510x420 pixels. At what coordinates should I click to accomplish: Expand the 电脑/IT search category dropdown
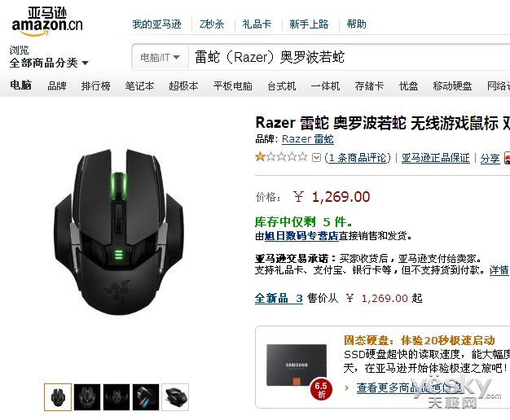[x=160, y=58]
